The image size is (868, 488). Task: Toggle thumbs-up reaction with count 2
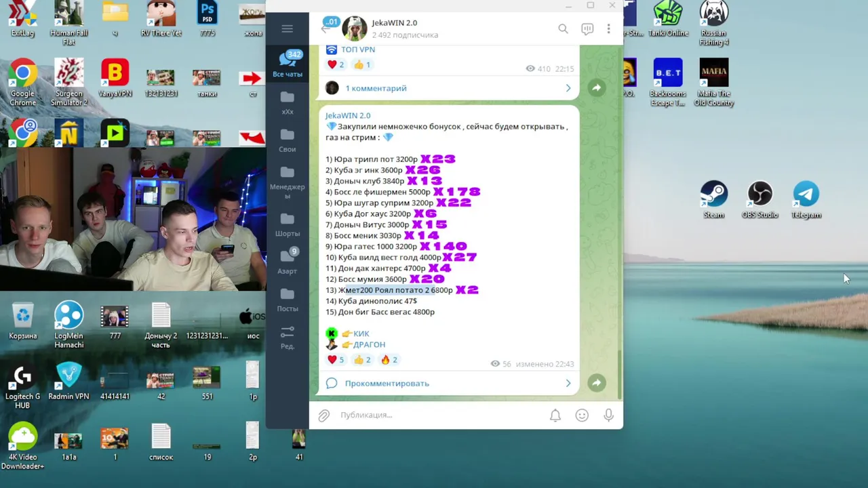363,360
